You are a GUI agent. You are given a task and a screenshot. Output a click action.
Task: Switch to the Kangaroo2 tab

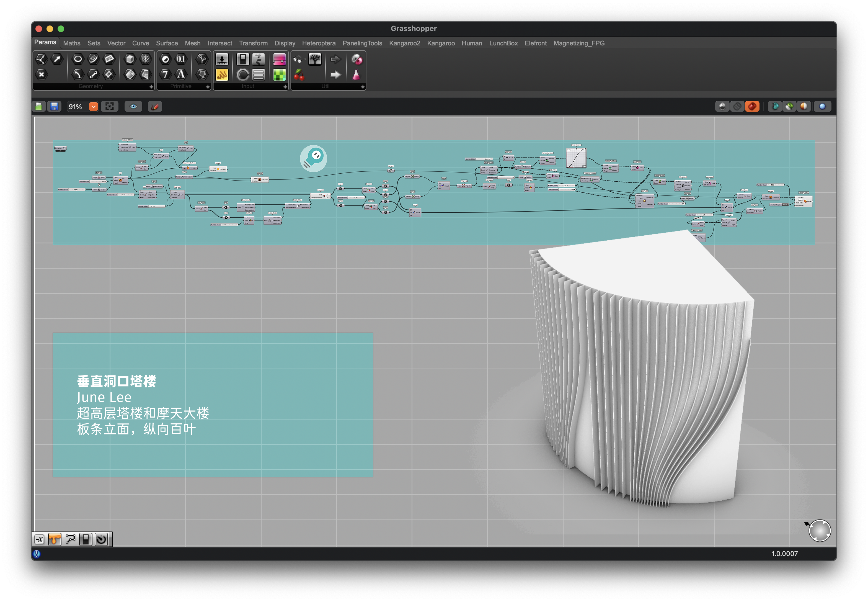pos(404,43)
